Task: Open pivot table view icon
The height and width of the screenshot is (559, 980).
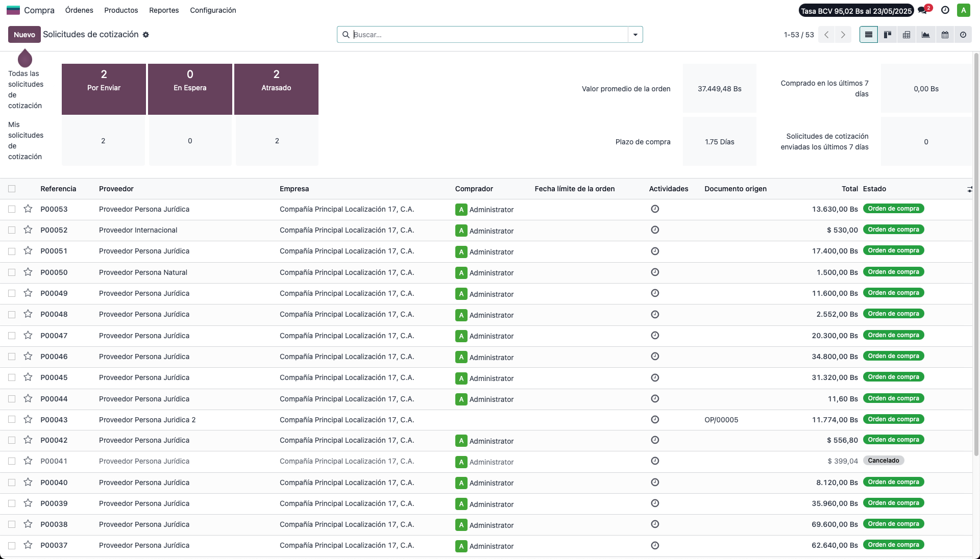Action: (906, 35)
